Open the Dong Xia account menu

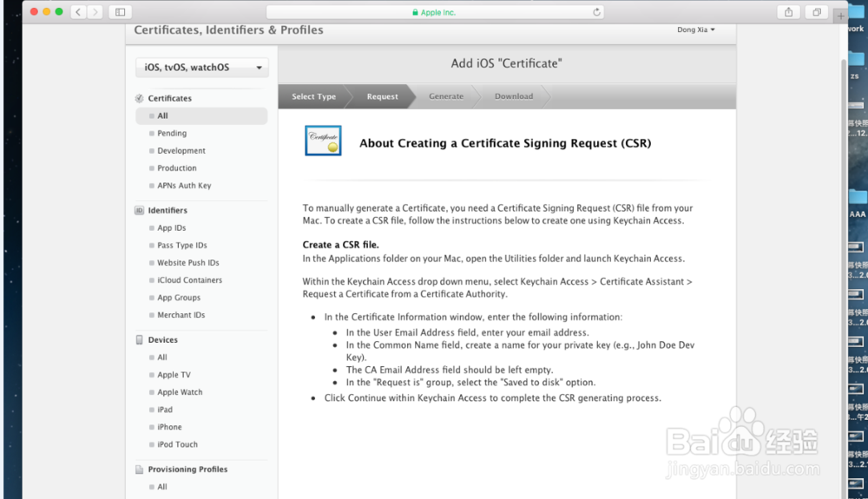[x=696, y=30]
